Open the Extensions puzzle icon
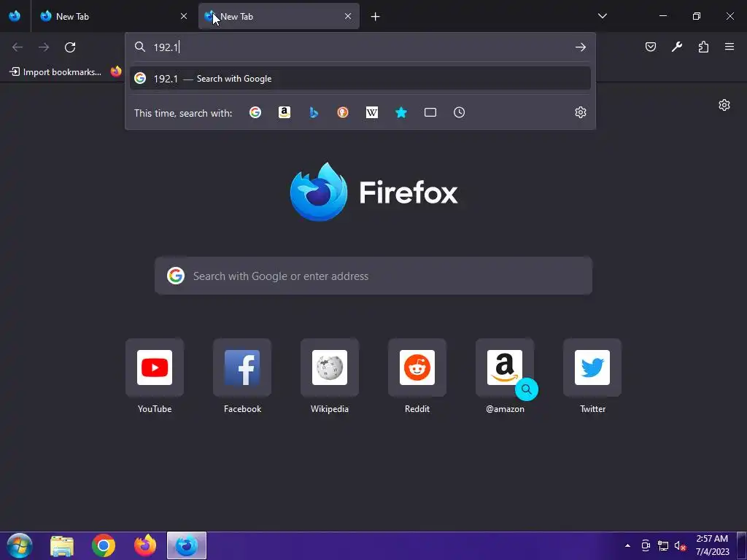 pyautogui.click(x=703, y=47)
